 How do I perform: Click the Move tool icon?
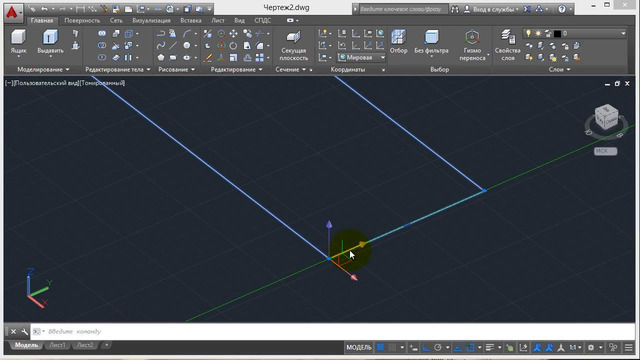[x=233, y=33]
